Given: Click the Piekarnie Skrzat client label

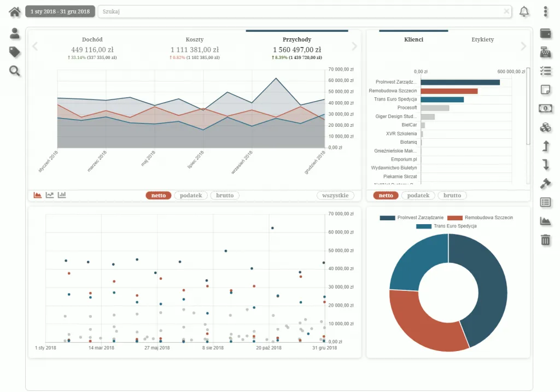Looking at the screenshot, I should tap(400, 177).
